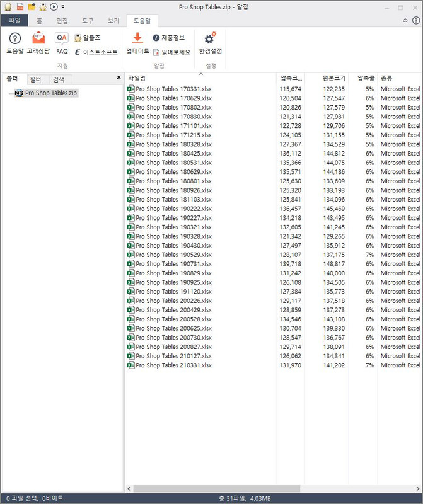The height and width of the screenshot is (504, 423).
Task: Open the 도움말 help icon in ribbon
Action: [14, 43]
